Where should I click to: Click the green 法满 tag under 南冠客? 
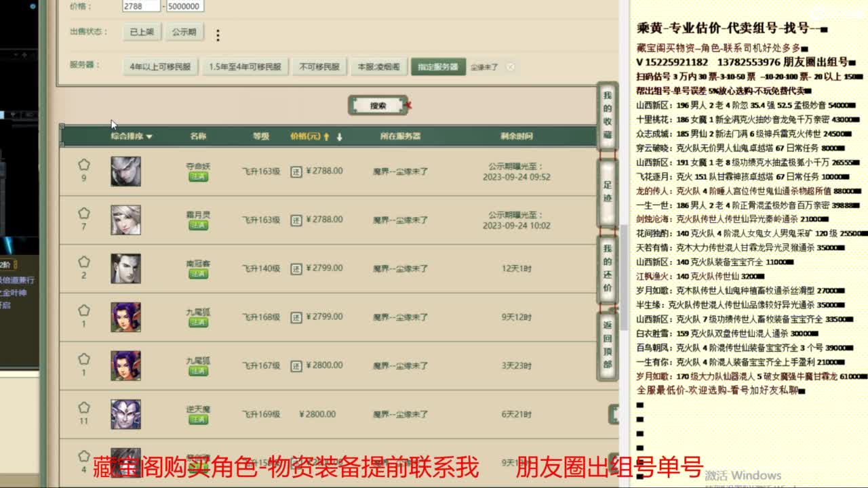point(198,274)
